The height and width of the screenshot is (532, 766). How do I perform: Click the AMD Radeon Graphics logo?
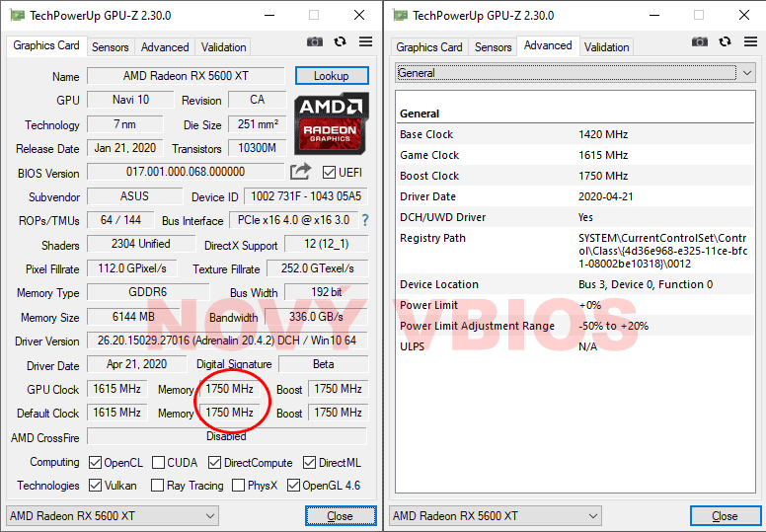click(x=332, y=123)
